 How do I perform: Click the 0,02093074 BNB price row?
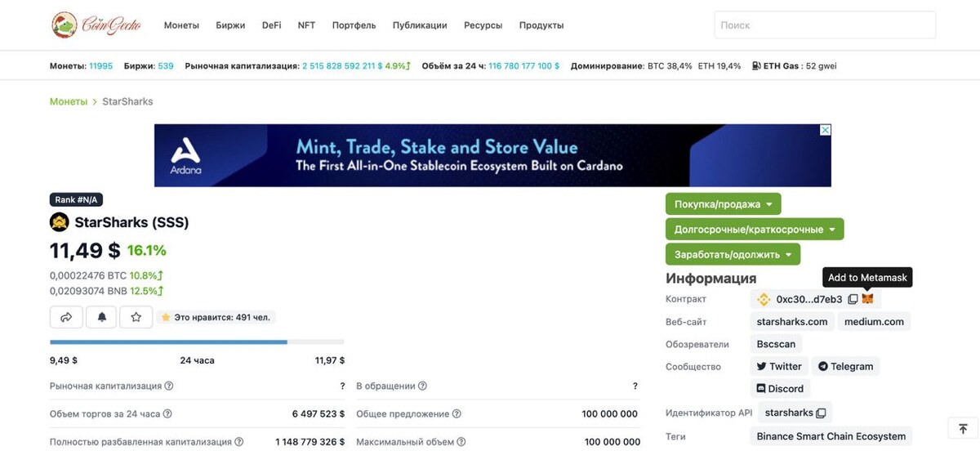(x=107, y=291)
